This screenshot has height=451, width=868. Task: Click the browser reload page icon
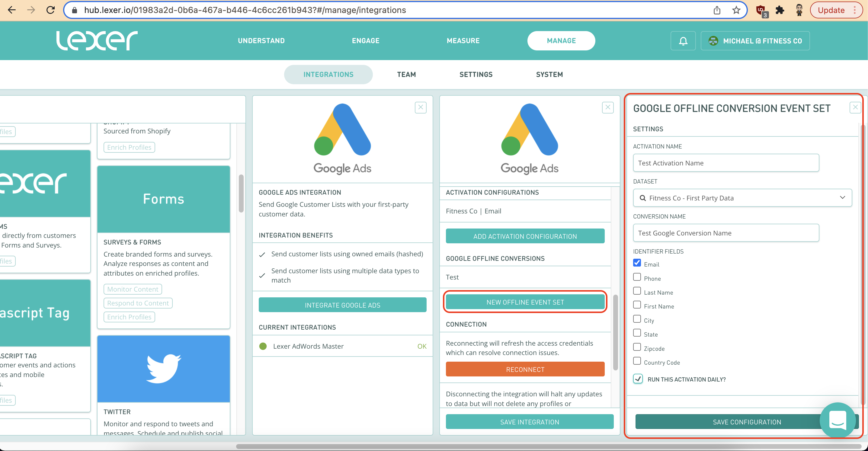(50, 10)
